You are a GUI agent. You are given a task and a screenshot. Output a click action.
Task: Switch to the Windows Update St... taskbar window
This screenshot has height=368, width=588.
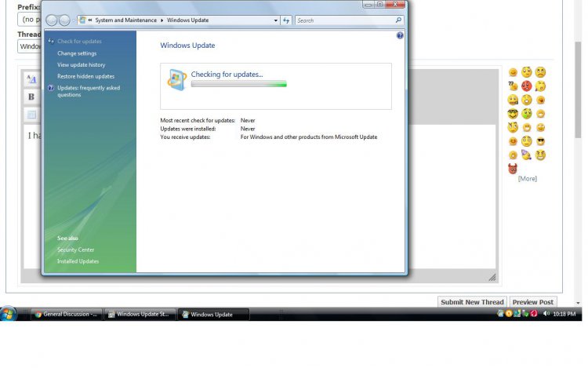coord(140,315)
